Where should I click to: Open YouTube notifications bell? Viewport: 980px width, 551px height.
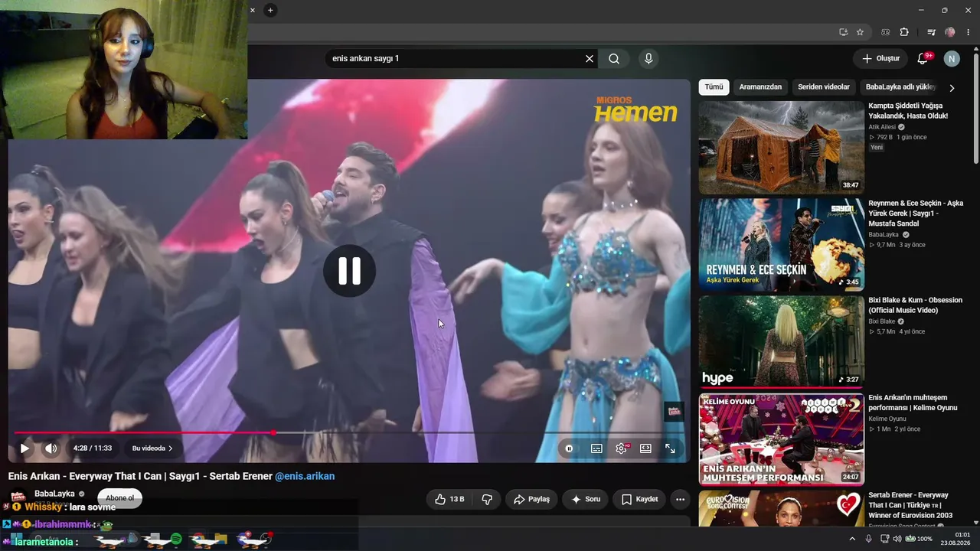coord(923,59)
